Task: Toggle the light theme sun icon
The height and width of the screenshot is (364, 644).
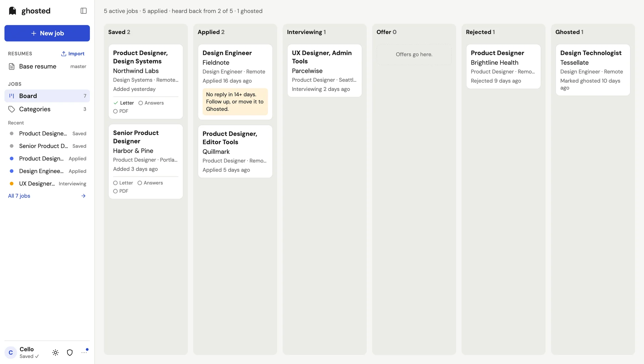Action: click(55, 353)
